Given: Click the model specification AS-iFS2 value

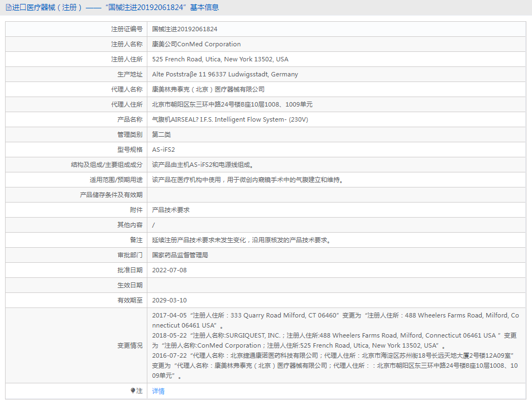Looking at the screenshot, I should pos(164,150).
